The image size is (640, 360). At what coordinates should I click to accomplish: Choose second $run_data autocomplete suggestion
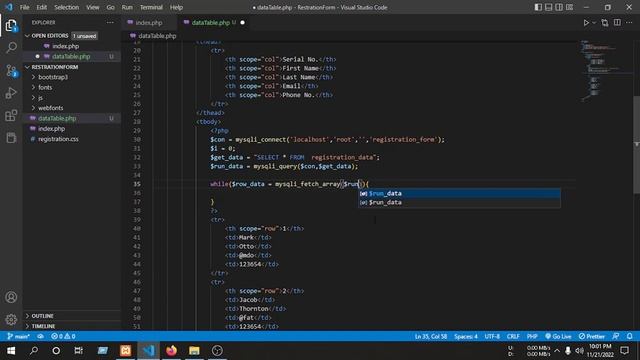tap(459, 202)
